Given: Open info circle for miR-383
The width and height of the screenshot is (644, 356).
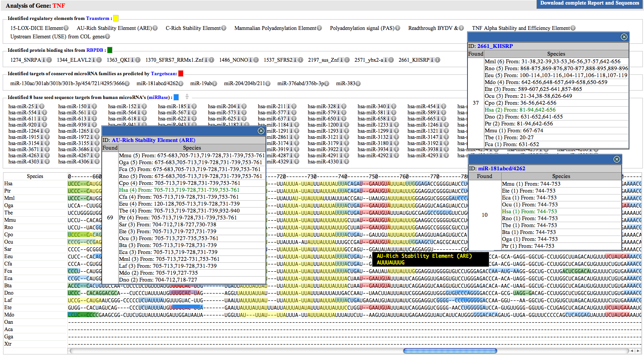Looking at the screenshot, I should click(358, 84).
